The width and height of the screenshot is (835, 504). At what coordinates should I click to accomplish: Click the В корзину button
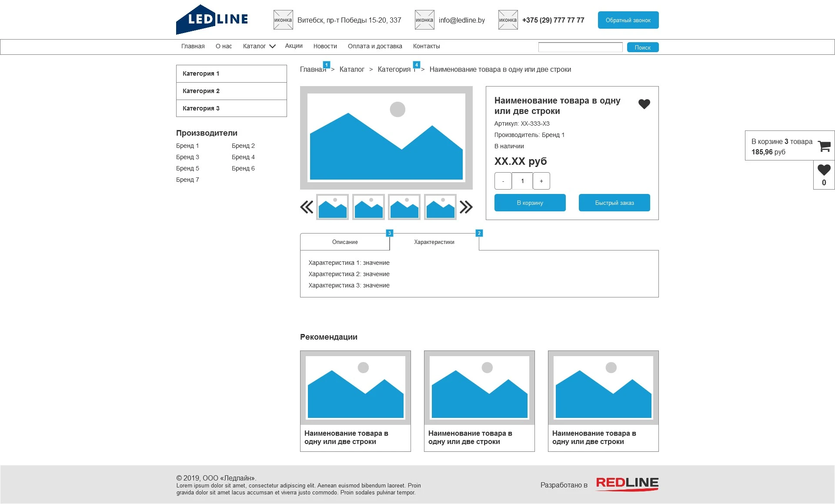coord(530,203)
